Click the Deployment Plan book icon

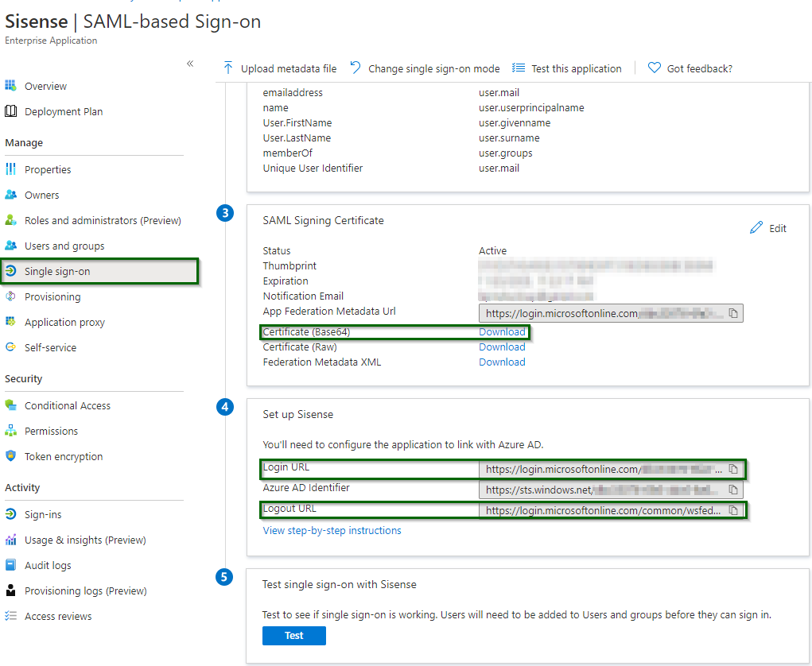click(x=10, y=110)
